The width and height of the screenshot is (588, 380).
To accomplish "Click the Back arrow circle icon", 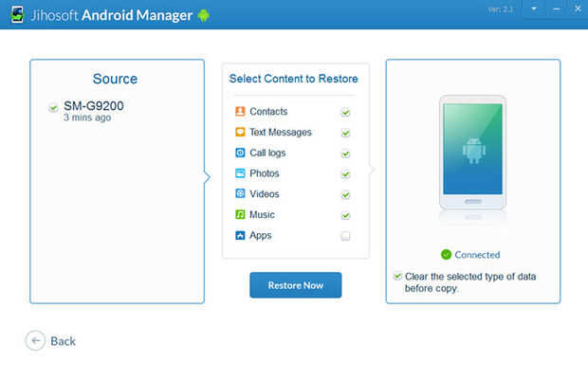I will (35, 340).
